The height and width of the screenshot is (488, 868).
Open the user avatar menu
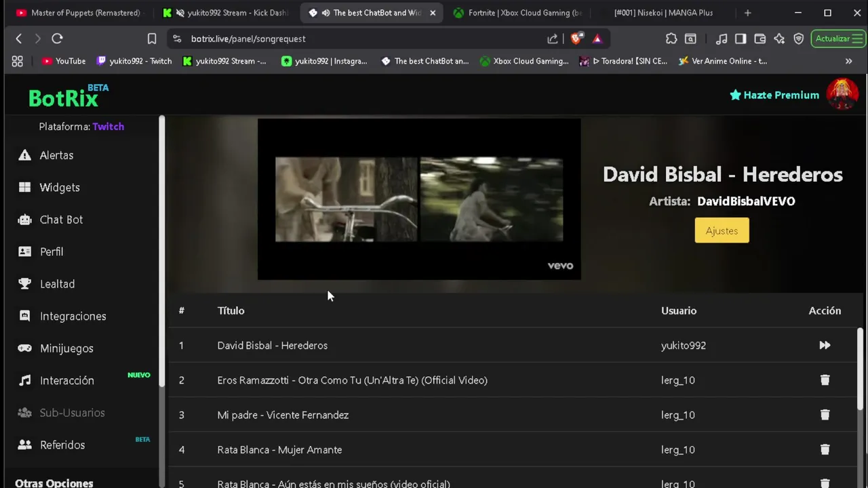click(x=842, y=94)
